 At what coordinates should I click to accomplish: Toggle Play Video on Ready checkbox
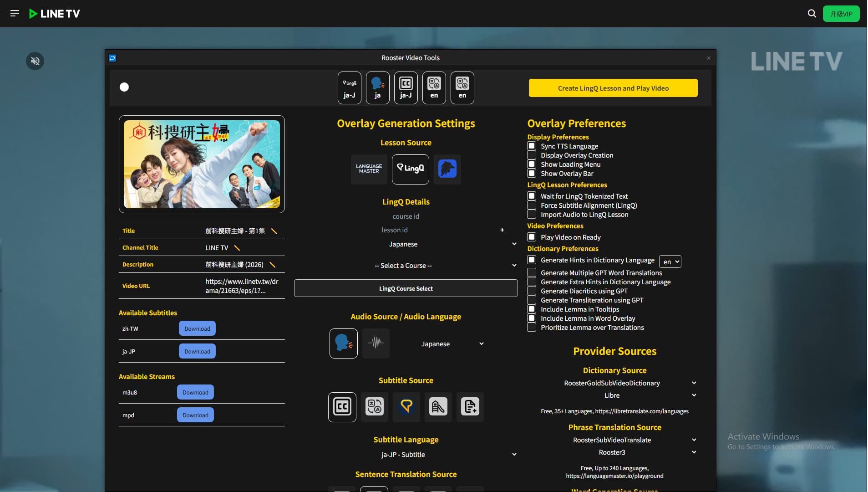click(531, 237)
